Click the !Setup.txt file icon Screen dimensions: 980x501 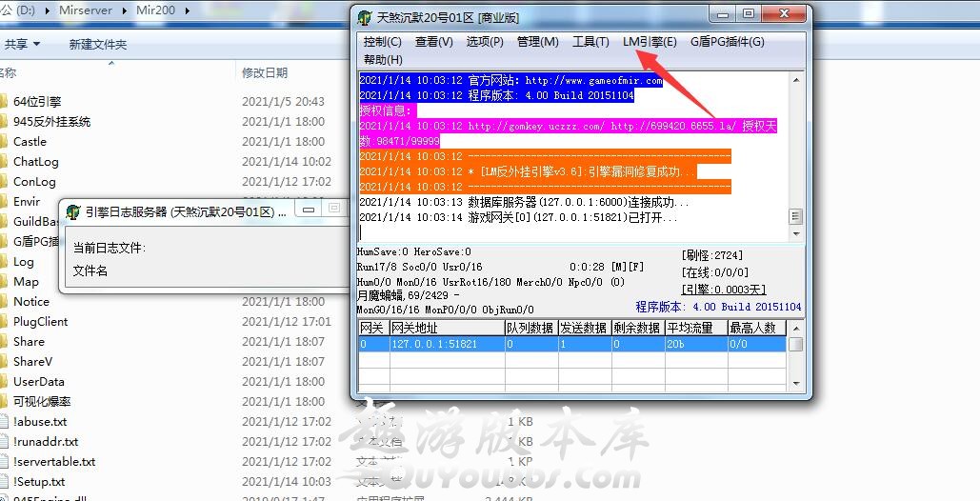(3, 481)
